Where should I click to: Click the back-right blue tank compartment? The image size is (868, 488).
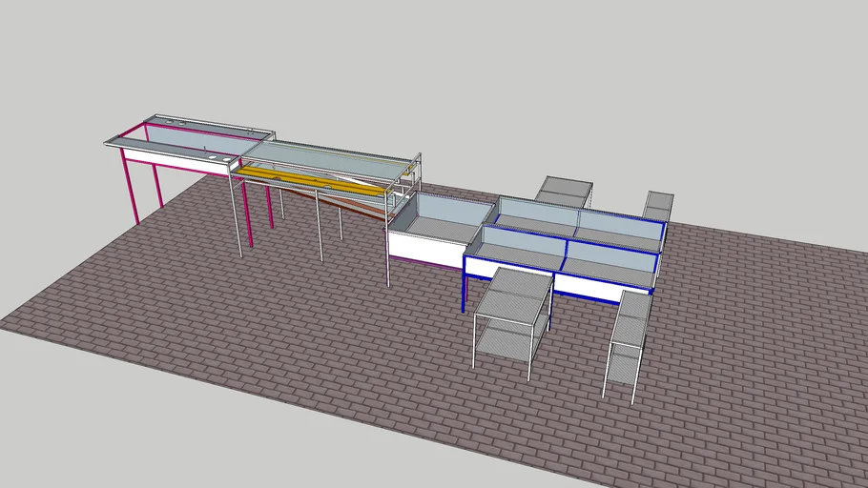point(618,226)
